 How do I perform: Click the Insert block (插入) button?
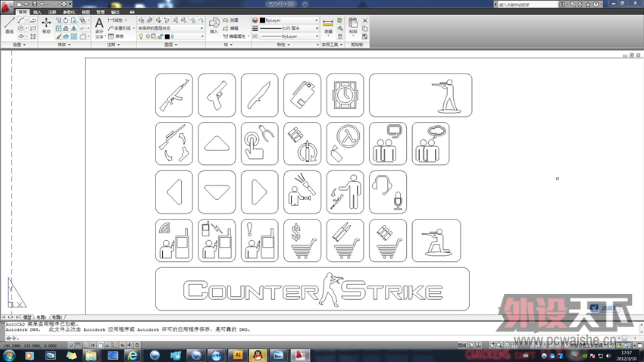[x=214, y=26]
